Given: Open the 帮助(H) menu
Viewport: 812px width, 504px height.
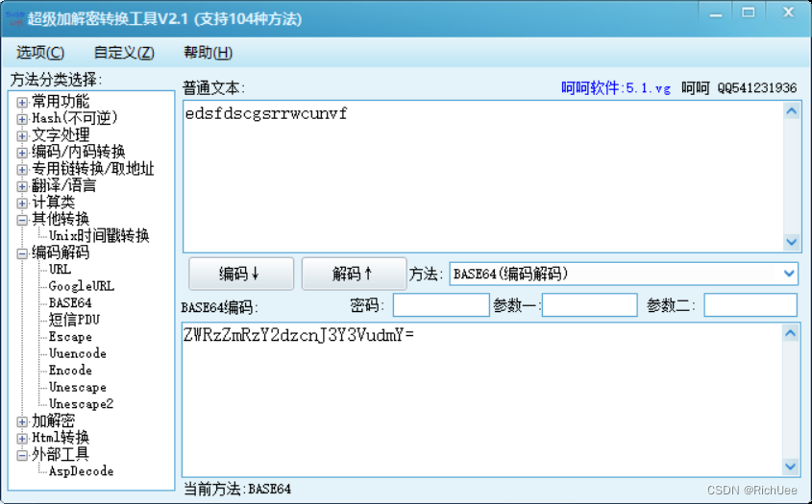Looking at the screenshot, I should 208,52.
